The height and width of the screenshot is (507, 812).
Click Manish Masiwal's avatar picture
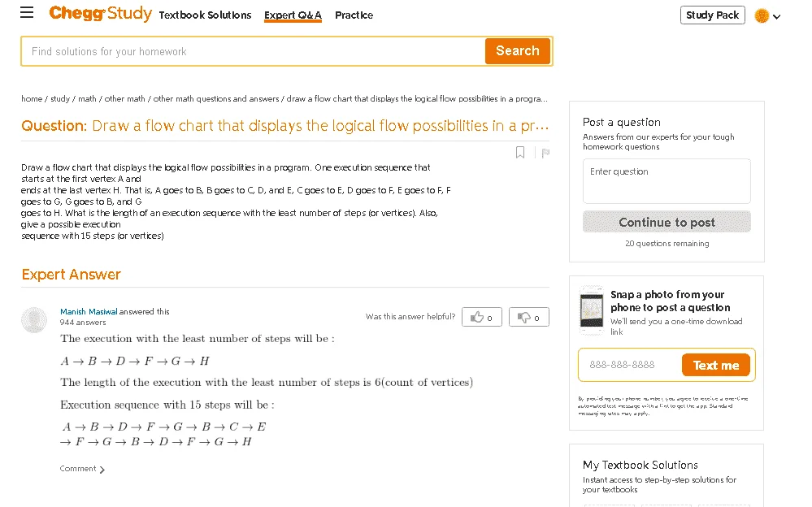(34, 319)
